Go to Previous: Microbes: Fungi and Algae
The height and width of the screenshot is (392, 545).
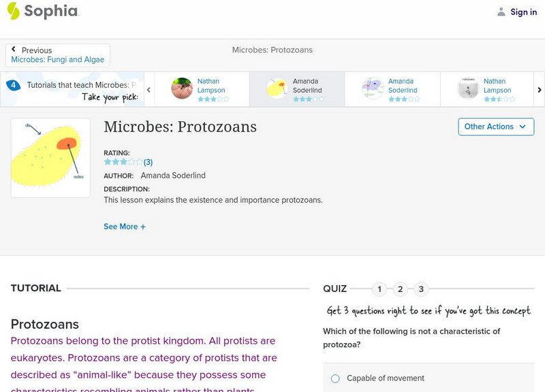58,55
